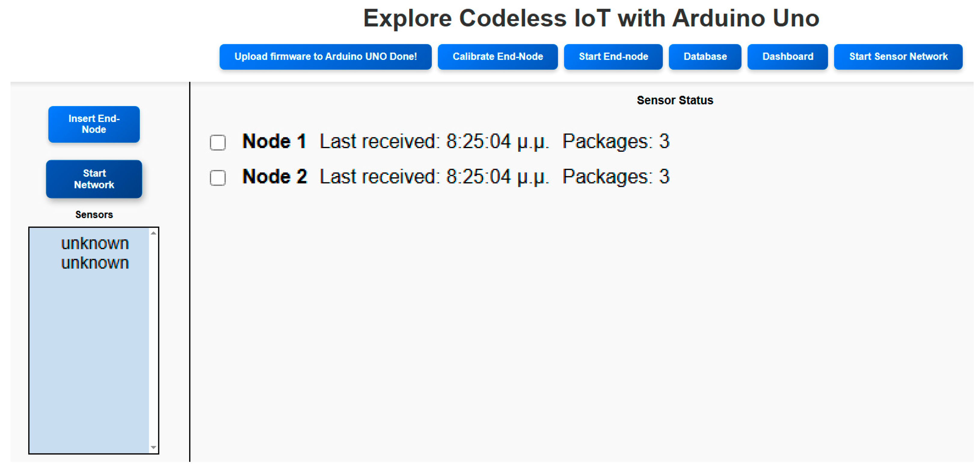
Task: Select second unknown sensor in list
Action: coord(95,263)
